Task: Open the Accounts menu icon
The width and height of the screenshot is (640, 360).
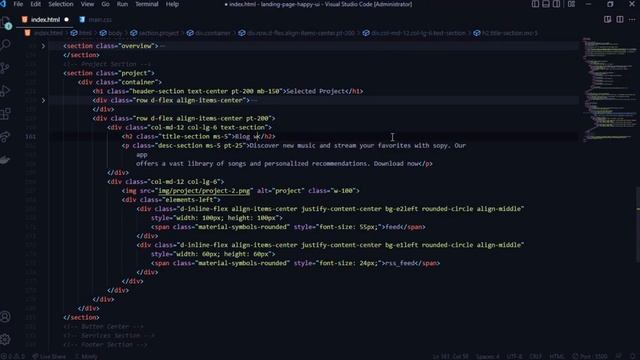Action: pos(6,316)
